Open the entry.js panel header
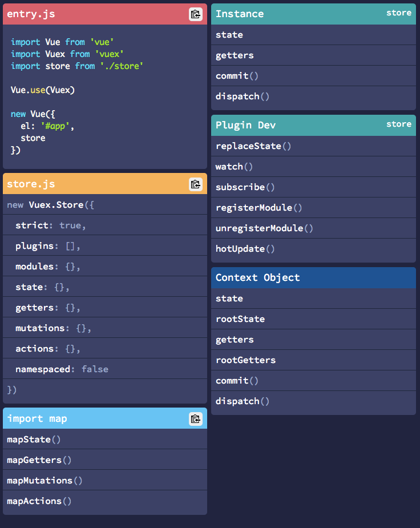The image size is (420, 528). (x=104, y=14)
